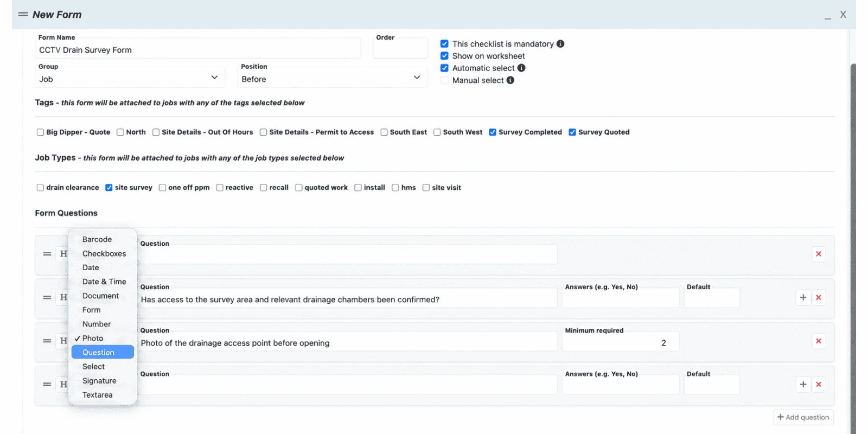
Task: Delete the first empty question row
Action: [x=819, y=254]
